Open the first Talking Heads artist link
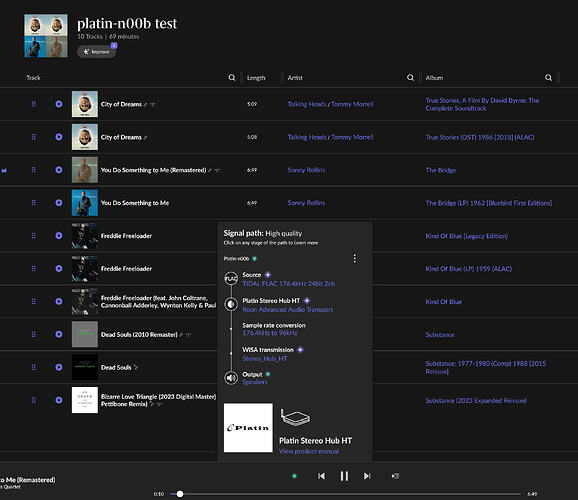This screenshot has height=500, width=578. coord(307,104)
